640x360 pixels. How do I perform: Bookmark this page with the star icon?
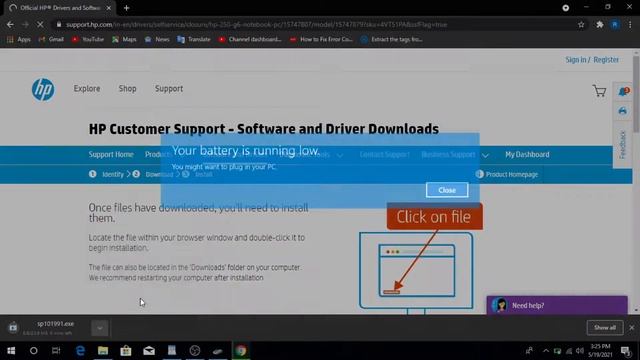coord(581,24)
